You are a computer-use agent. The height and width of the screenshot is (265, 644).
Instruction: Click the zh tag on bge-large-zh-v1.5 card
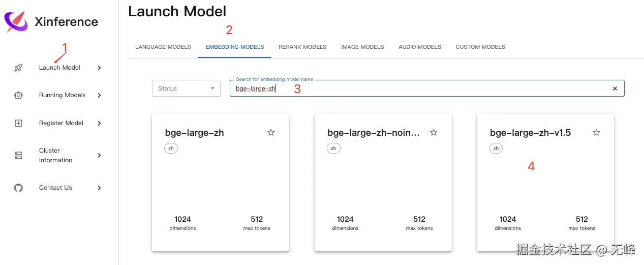(496, 149)
